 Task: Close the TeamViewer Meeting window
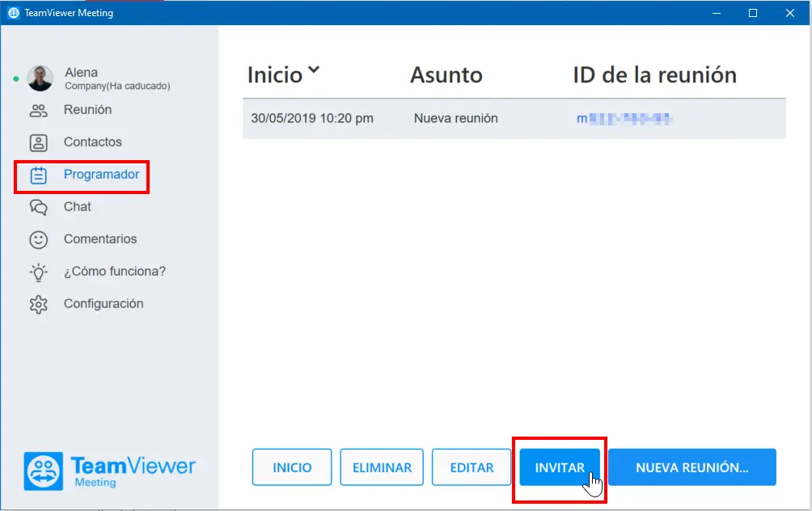coord(789,13)
